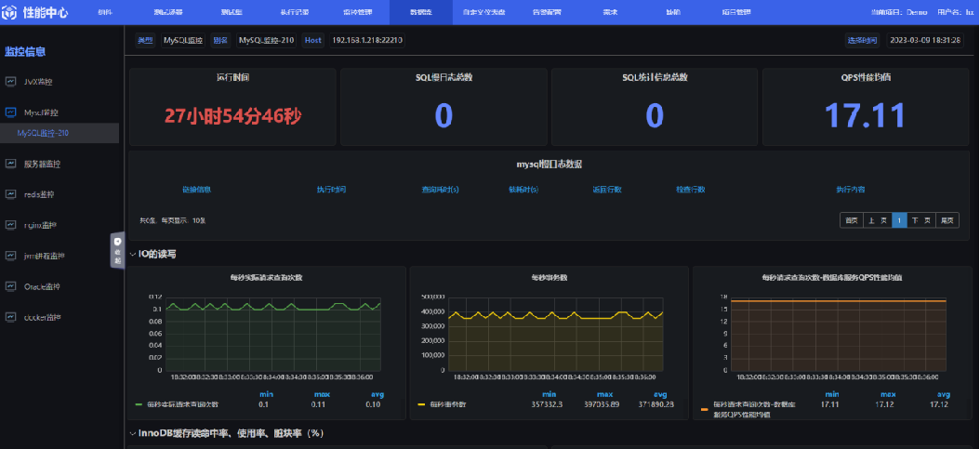Open the date-time field 2023-03-09 18:31:28
Screen dimensions: 980x449
(x=925, y=40)
